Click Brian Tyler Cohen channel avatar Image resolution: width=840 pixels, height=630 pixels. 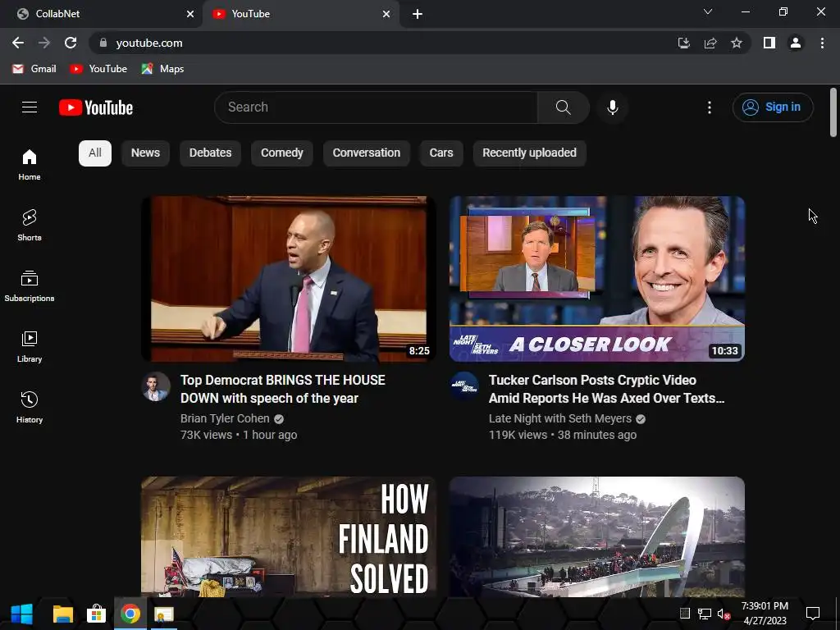click(156, 386)
